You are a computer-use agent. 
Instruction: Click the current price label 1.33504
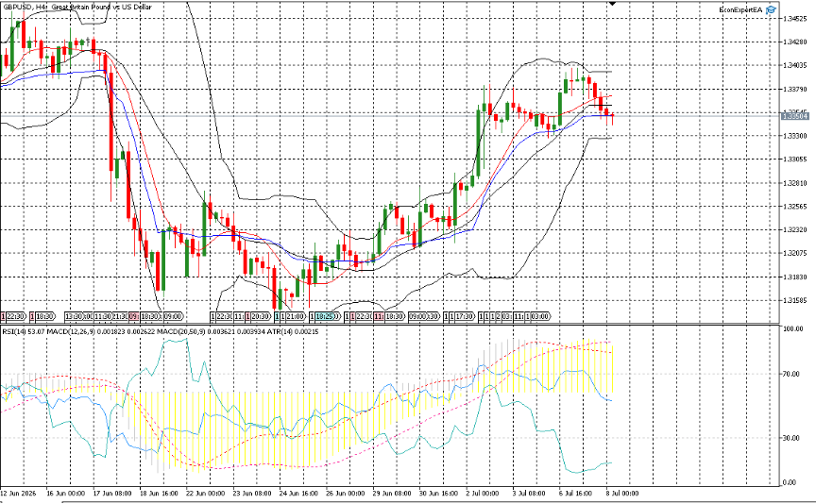pyautogui.click(x=795, y=116)
